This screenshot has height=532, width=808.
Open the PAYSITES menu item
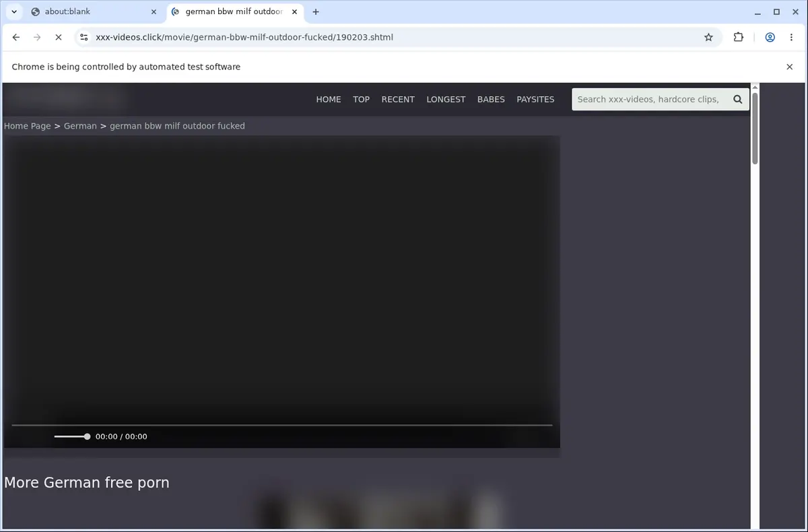coord(535,99)
